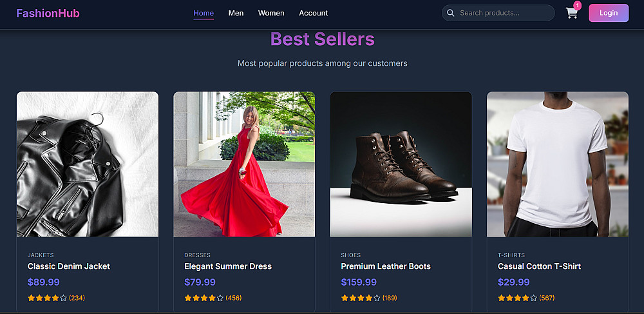The image size is (644, 314).
Task: Open the red dress product image
Action: coord(244,164)
